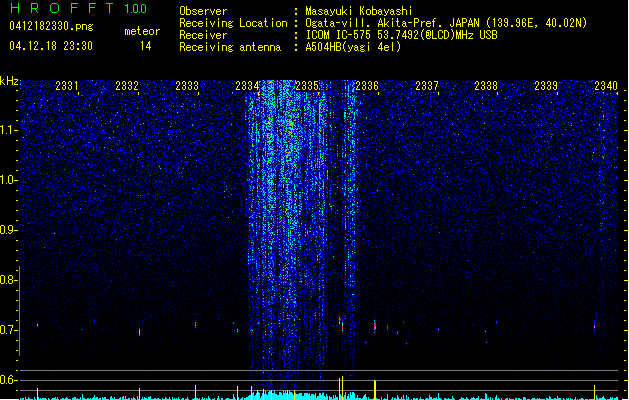Click the 2335 time axis marker

307,86
